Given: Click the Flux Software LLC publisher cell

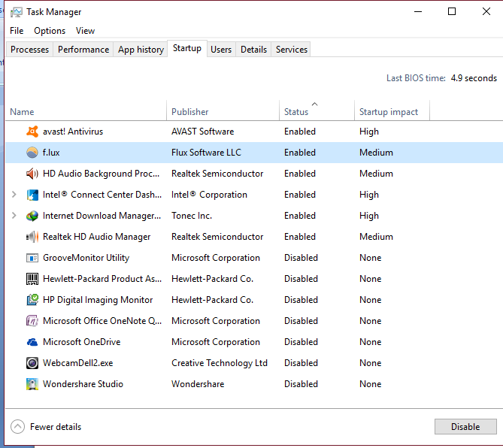Looking at the screenshot, I should (x=206, y=153).
